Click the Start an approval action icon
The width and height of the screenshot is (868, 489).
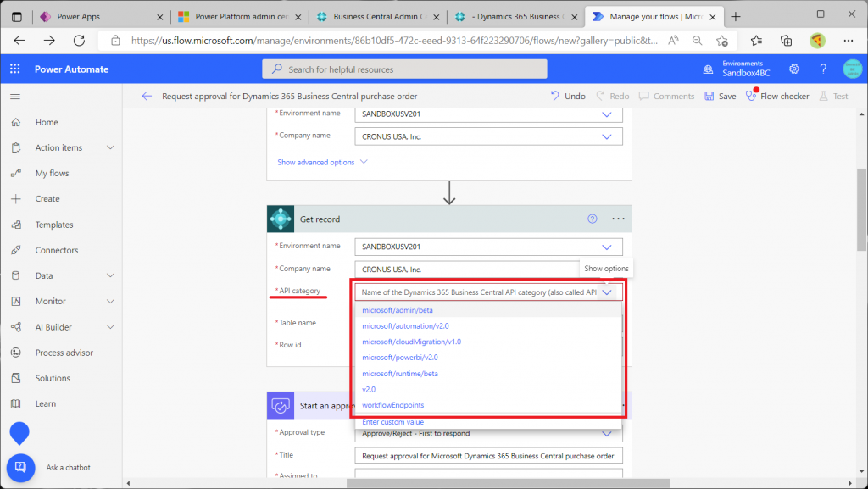tap(281, 405)
